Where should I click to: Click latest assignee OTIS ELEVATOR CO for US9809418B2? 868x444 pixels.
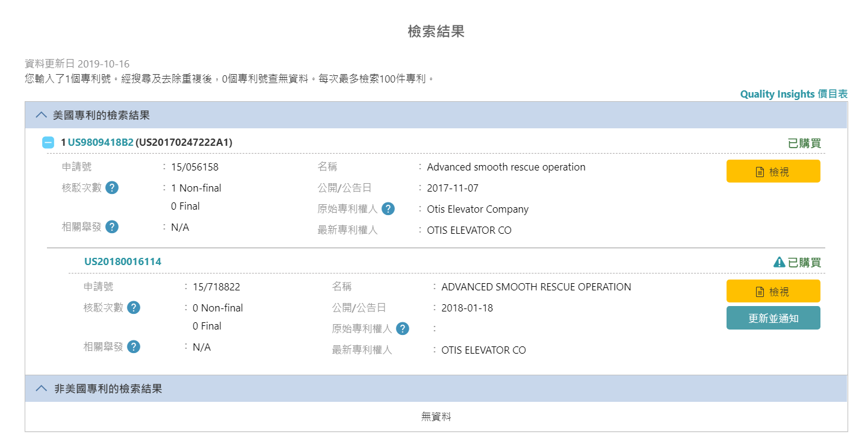469,230
